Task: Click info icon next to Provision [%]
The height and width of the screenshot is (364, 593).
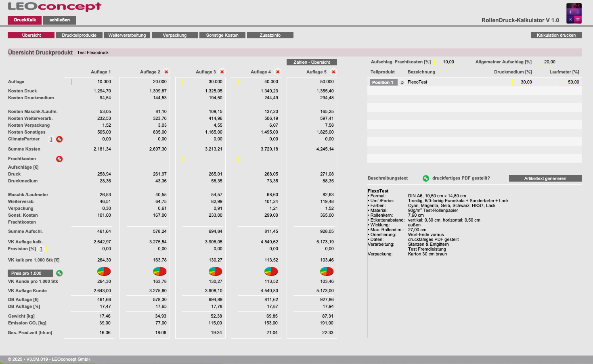Action: click(x=41, y=249)
